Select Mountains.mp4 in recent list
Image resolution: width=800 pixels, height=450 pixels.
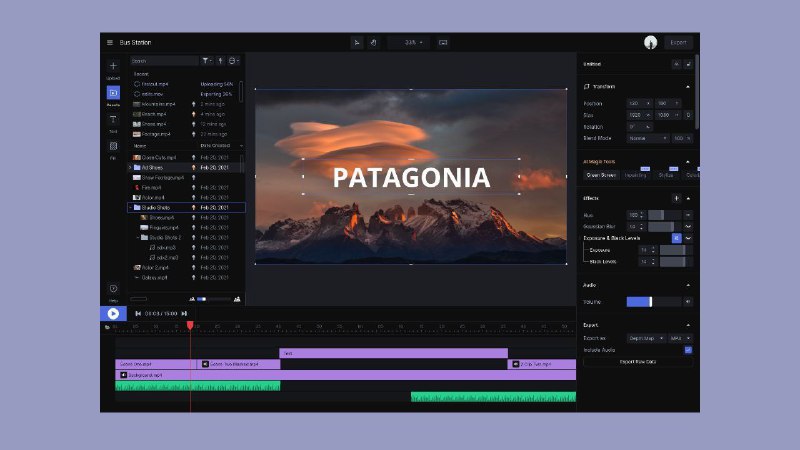(x=158, y=104)
